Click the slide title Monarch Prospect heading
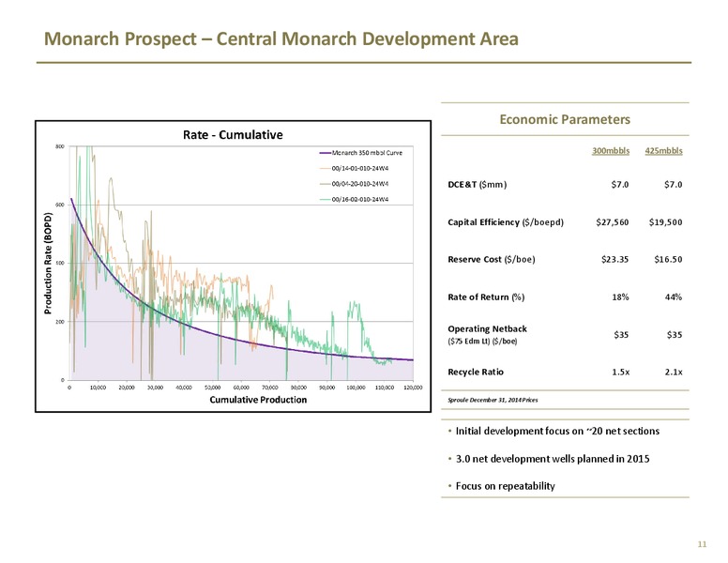Screen dimensions: 728x563 point(281,39)
